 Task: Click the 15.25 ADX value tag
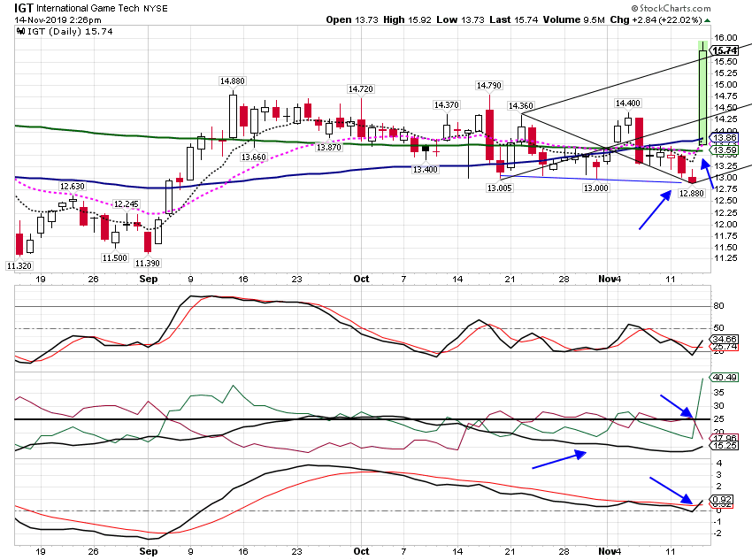coord(725,445)
